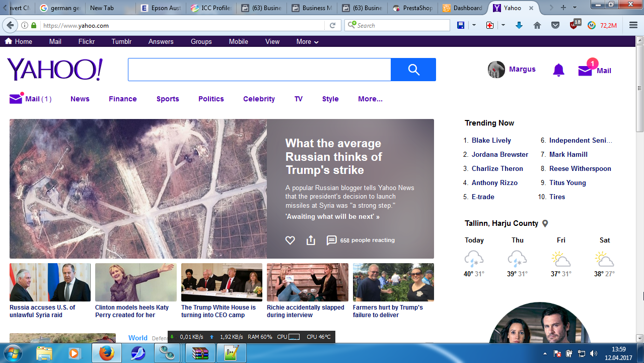Go to Firefox home page icon

pos(537,25)
